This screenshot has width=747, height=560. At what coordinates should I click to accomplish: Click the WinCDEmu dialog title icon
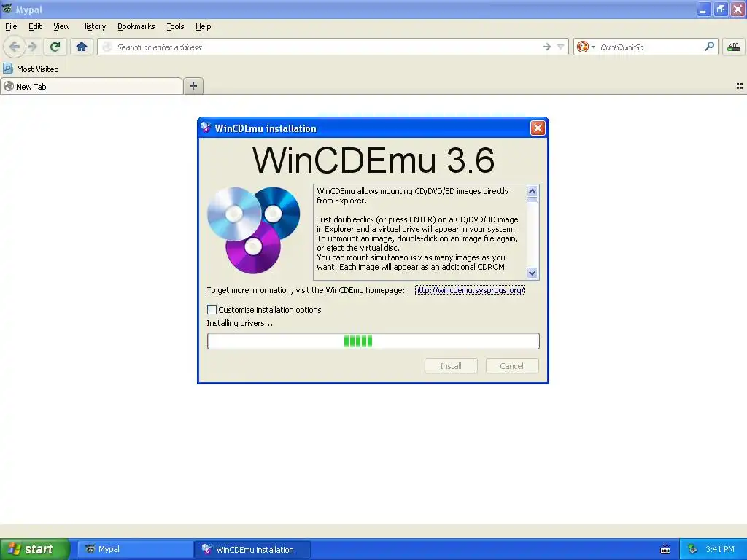[206, 128]
